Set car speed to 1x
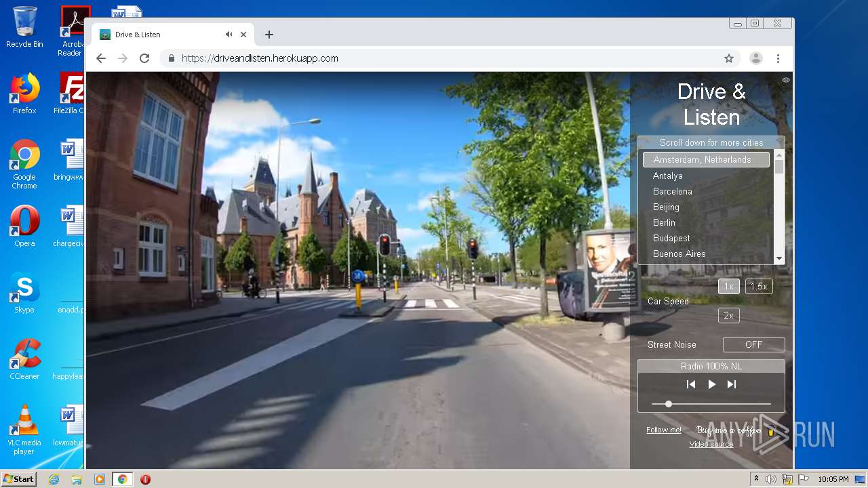 pyautogui.click(x=729, y=286)
